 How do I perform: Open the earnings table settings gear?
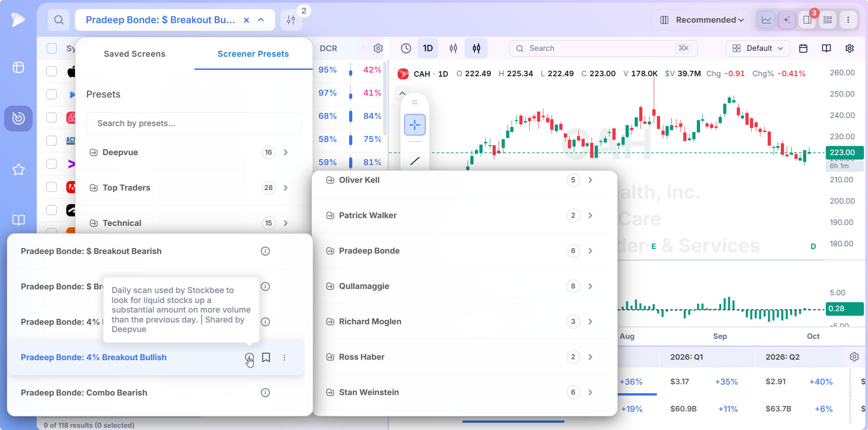pos(854,357)
